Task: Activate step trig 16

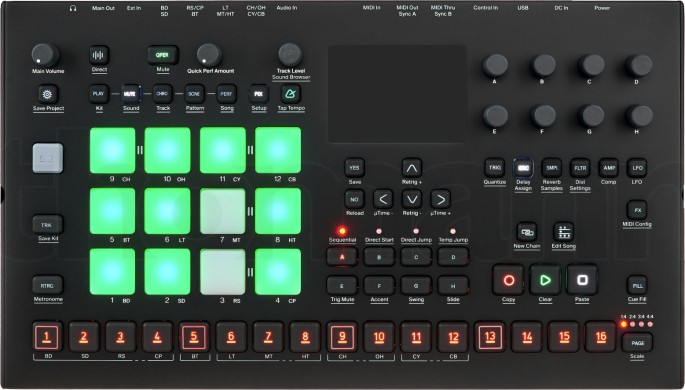Action: 601,337
